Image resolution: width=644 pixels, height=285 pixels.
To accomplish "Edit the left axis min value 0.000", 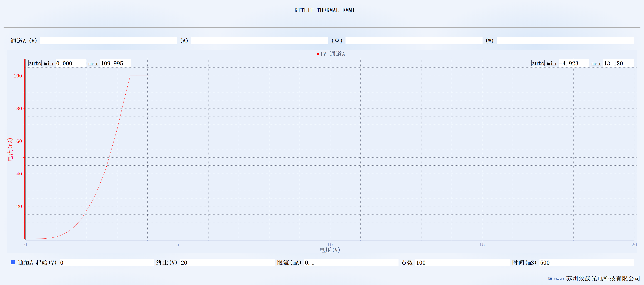I will 71,63.
